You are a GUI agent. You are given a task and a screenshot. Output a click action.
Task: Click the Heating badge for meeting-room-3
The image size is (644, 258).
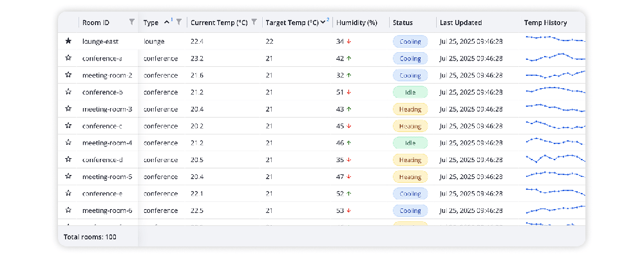click(410, 109)
